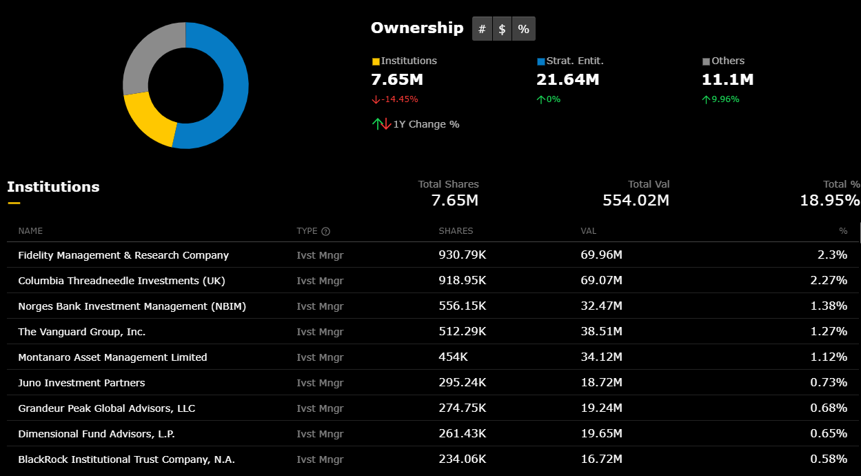The height and width of the screenshot is (476, 861).
Task: Select Grandeur Peak Global Advisors, LLC
Action: (x=433, y=408)
